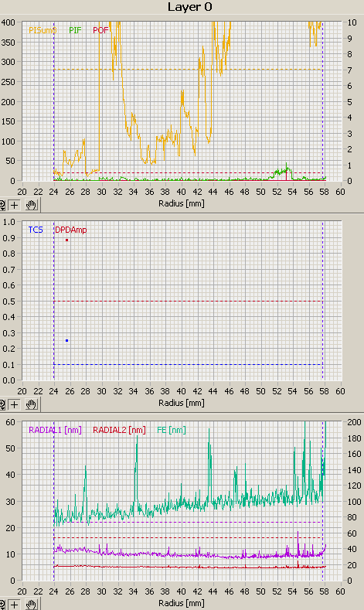Screen dimensions: 364x610
Task: Click the RADIAL2 [nm] legend label
Action: coord(119,430)
